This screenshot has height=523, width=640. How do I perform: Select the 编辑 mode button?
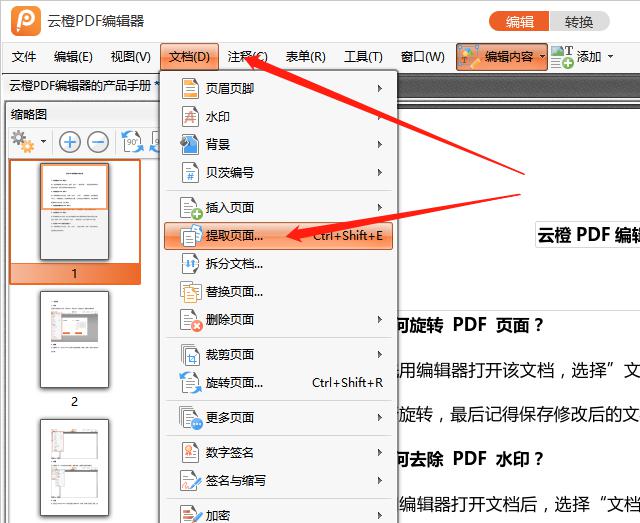point(519,22)
